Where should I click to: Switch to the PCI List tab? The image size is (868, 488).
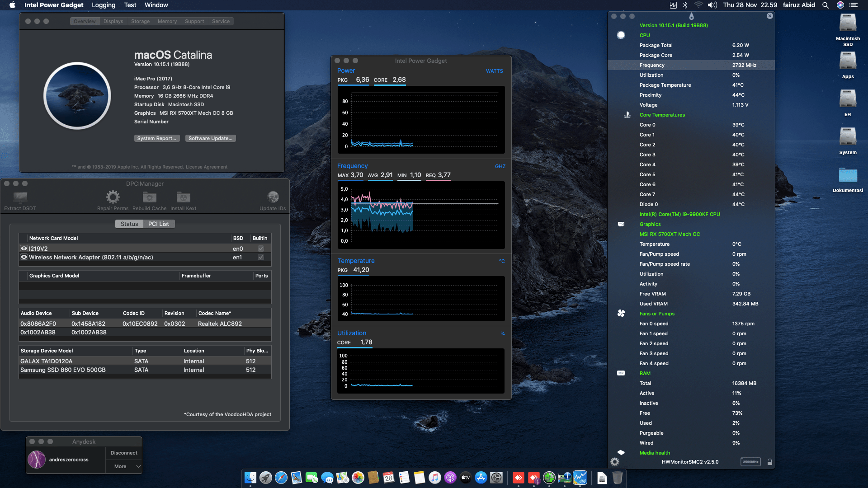click(x=159, y=224)
